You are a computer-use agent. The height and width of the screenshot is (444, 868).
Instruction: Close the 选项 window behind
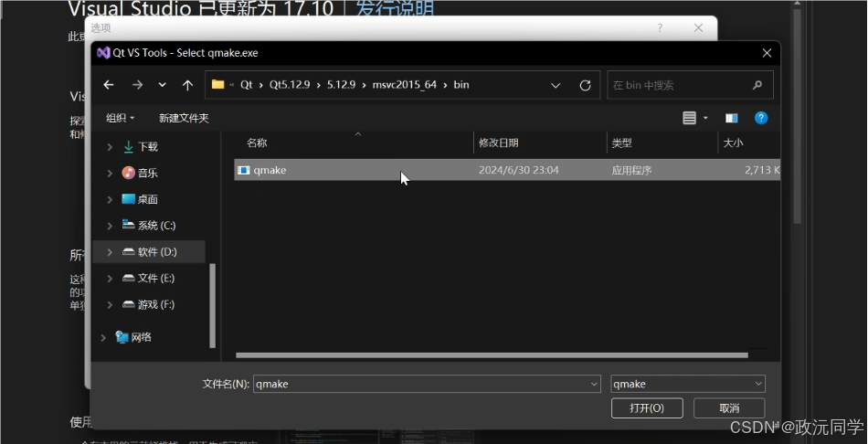coord(699,27)
